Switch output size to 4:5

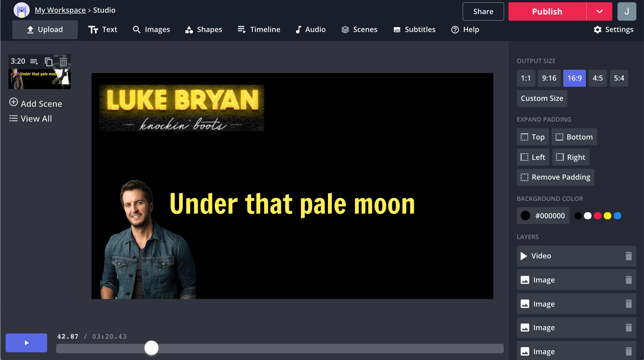tap(597, 78)
